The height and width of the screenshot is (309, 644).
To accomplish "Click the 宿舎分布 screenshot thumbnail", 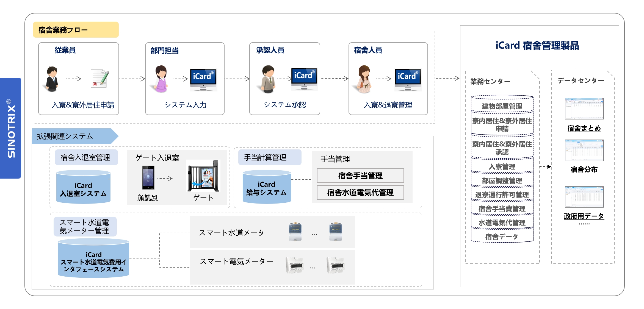I will (584, 150).
